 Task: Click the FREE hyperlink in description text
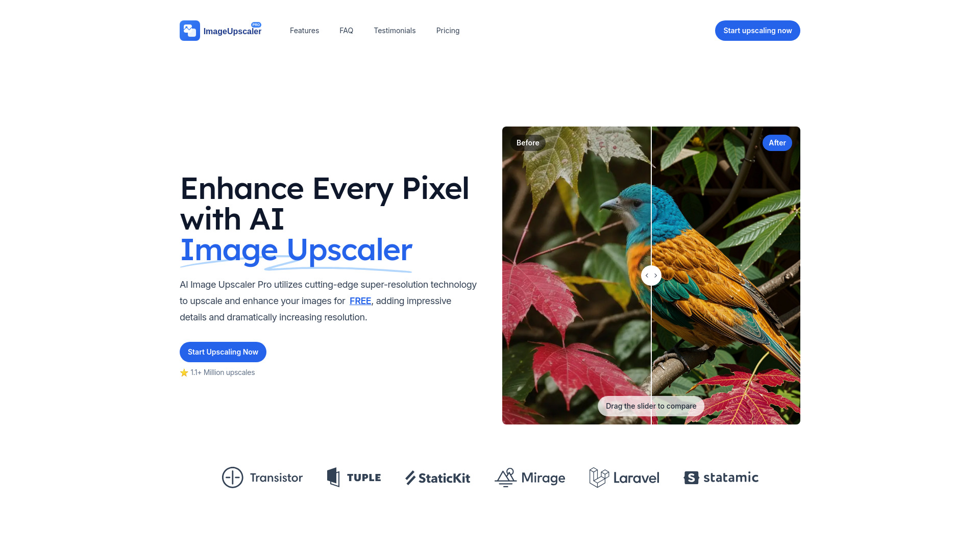pyautogui.click(x=359, y=300)
